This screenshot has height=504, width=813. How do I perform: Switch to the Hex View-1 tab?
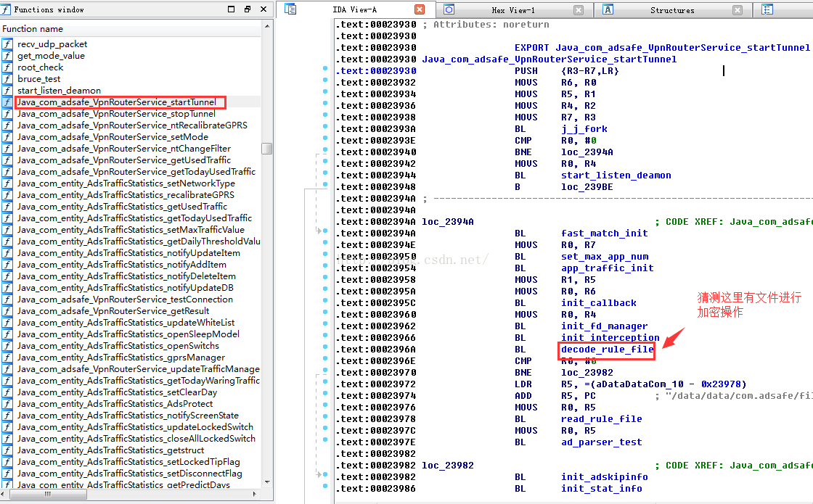pos(513,10)
